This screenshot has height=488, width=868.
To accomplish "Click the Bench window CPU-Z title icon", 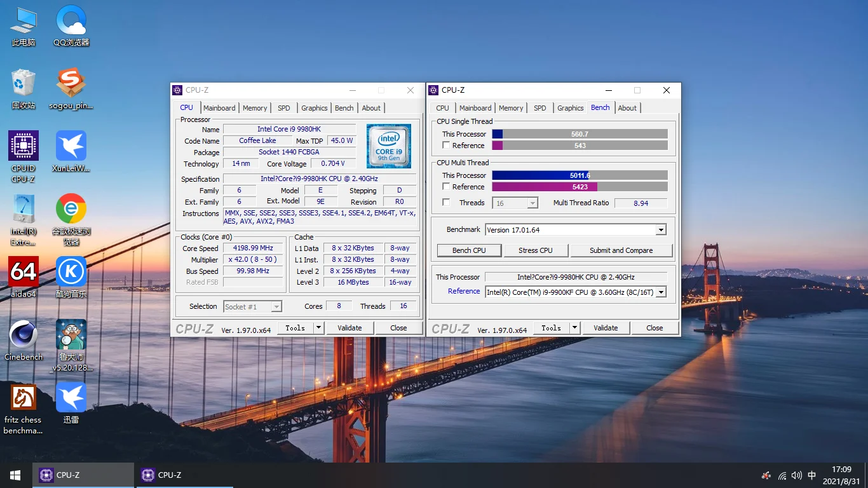I will [434, 90].
